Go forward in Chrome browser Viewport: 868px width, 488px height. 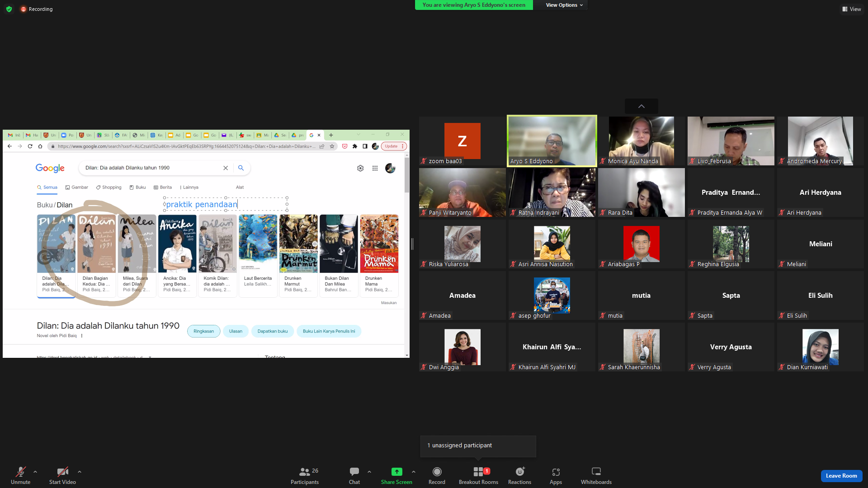(x=19, y=146)
